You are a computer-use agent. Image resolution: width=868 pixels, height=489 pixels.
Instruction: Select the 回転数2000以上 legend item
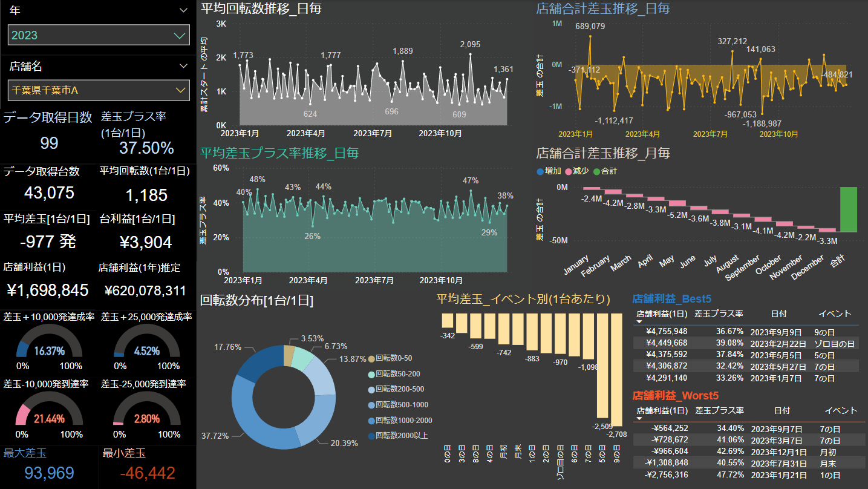coord(402,436)
